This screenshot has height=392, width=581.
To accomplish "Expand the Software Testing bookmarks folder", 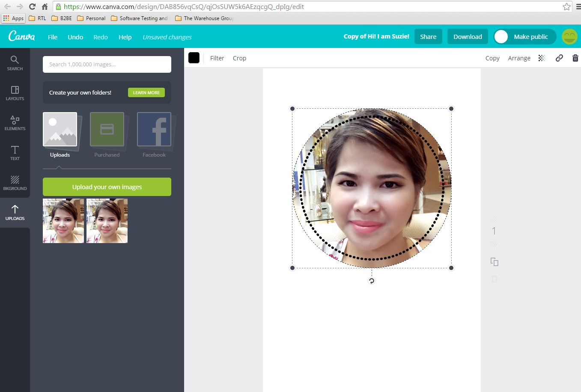I will tap(139, 18).
